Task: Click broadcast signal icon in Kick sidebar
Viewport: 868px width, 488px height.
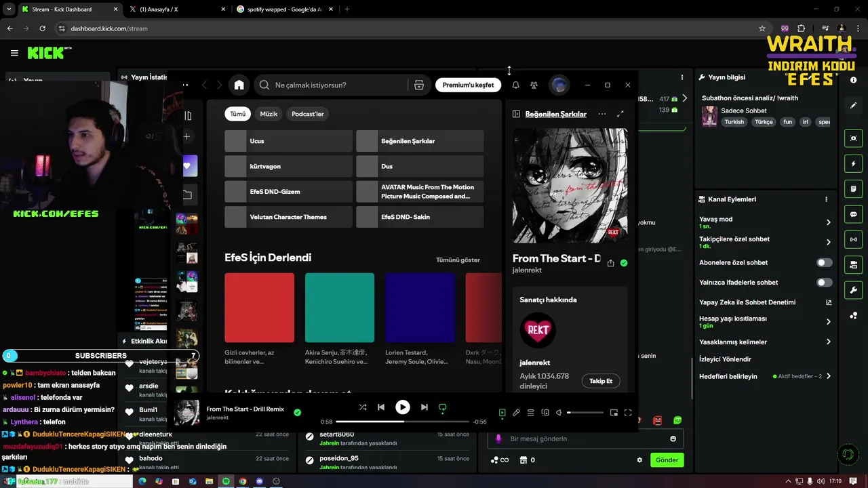Action: coord(853,239)
